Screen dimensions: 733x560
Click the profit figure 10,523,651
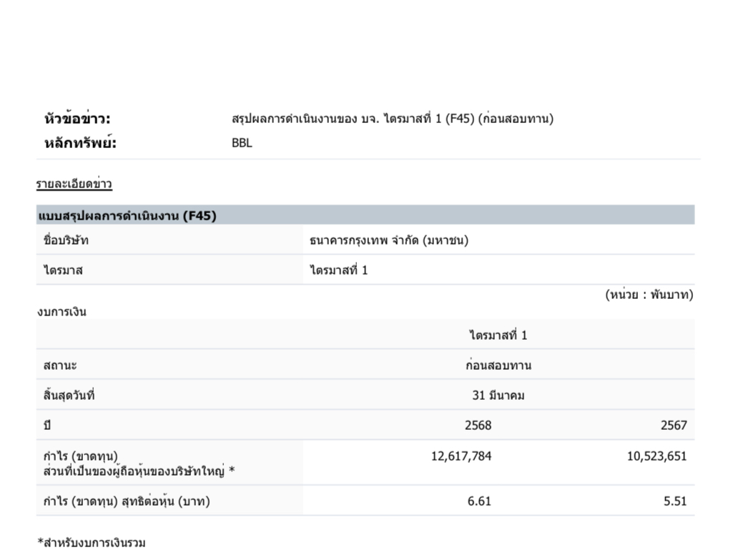(656, 457)
